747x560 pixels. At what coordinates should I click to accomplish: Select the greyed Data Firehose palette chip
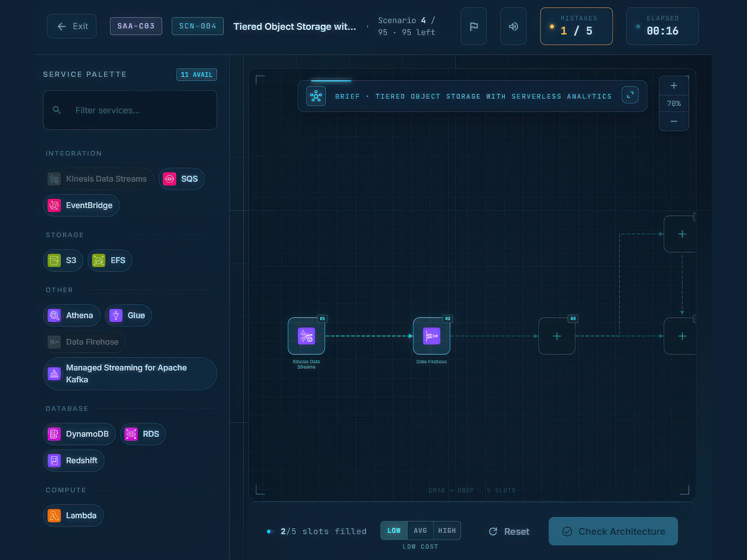(x=84, y=342)
